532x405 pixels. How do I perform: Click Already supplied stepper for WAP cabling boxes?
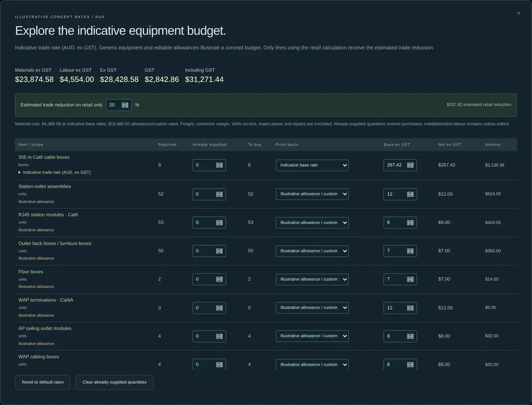pos(219,364)
